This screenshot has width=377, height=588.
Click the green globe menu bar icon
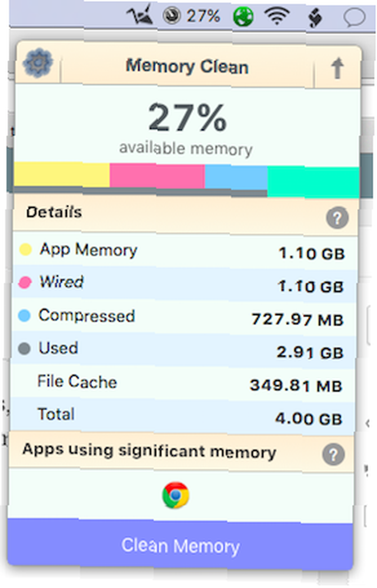(243, 17)
